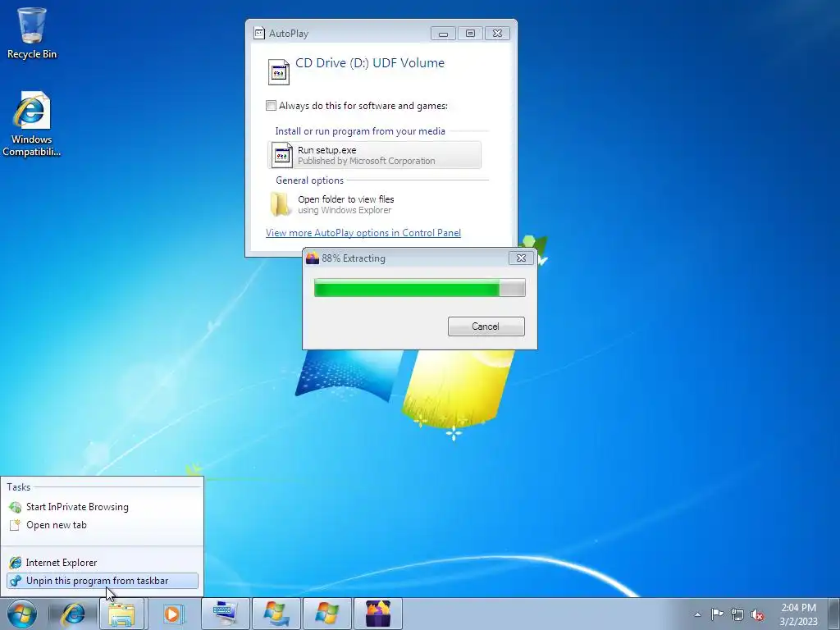Image resolution: width=840 pixels, height=630 pixels.
Task: Choose Run setup.exe in AutoPlay
Action: 374,155
